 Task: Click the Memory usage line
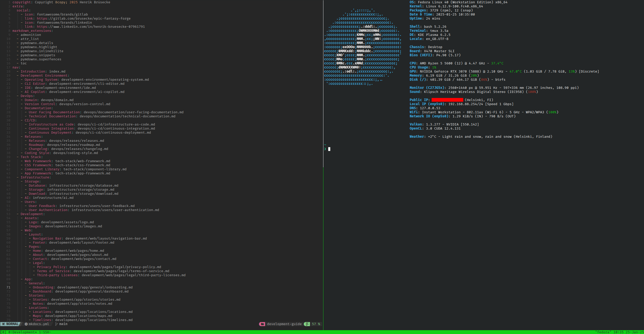(x=444, y=76)
